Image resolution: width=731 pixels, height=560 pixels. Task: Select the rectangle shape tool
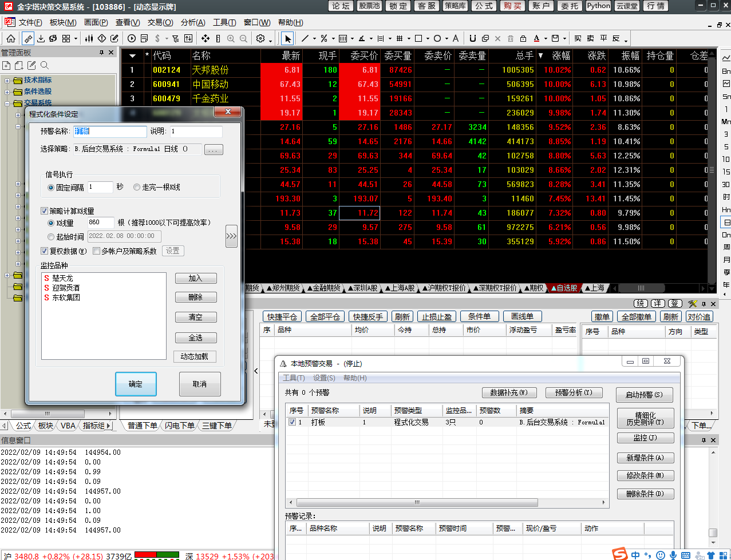pyautogui.click(x=418, y=38)
